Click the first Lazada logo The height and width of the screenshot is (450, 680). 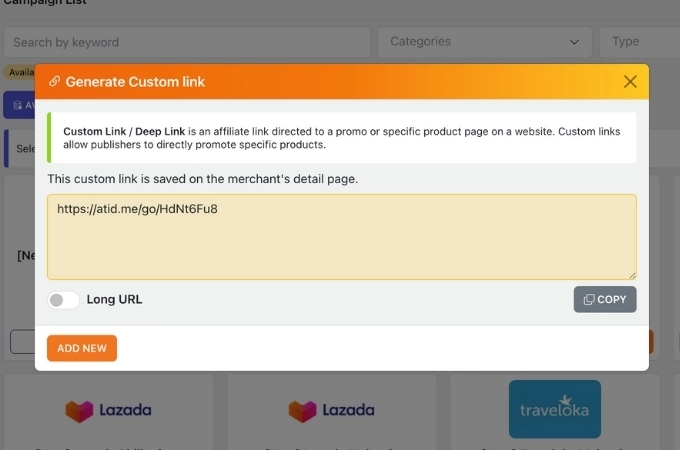(x=108, y=410)
